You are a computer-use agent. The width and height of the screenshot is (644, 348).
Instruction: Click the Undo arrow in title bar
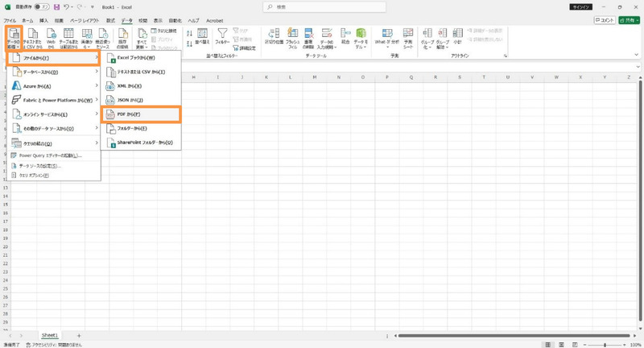click(66, 7)
